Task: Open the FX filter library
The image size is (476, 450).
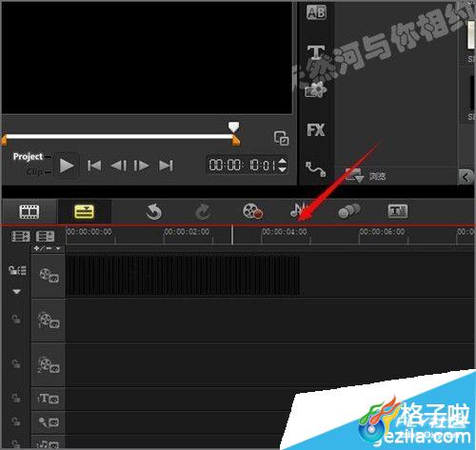Action: [316, 130]
